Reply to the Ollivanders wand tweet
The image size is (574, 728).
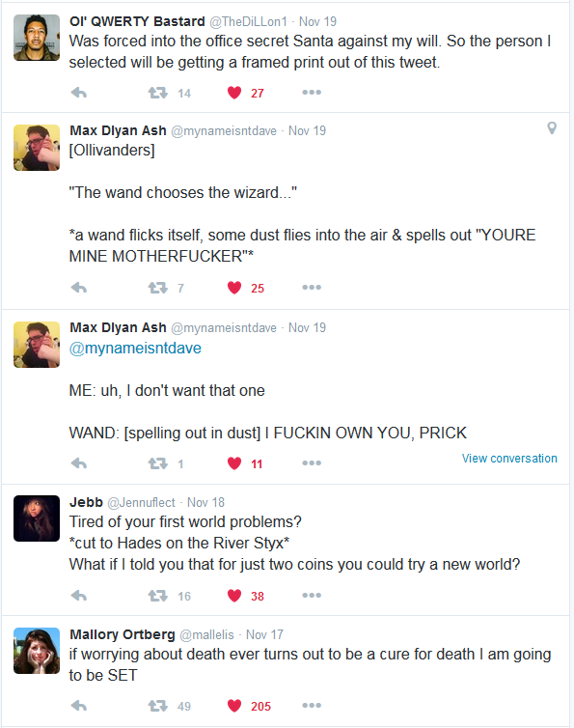click(79, 288)
